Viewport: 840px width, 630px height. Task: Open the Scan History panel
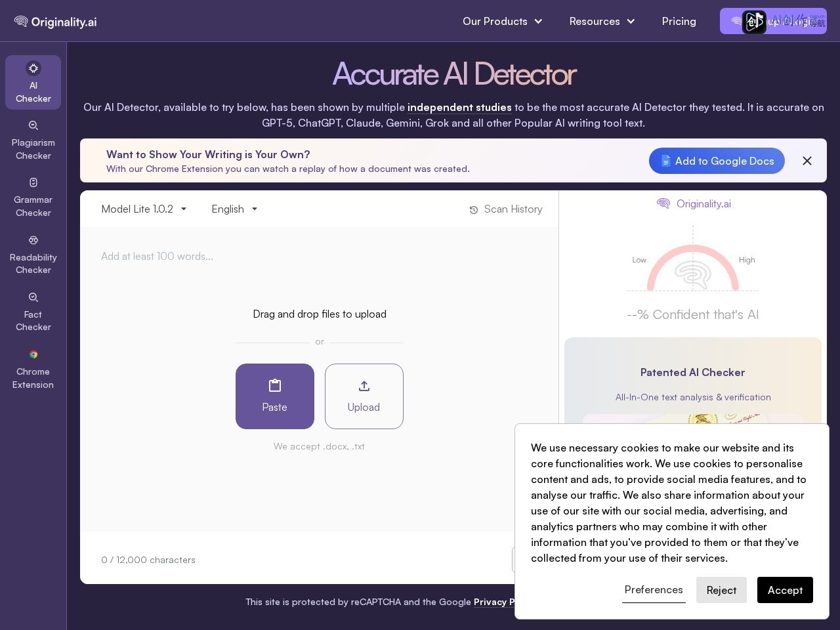tap(506, 209)
